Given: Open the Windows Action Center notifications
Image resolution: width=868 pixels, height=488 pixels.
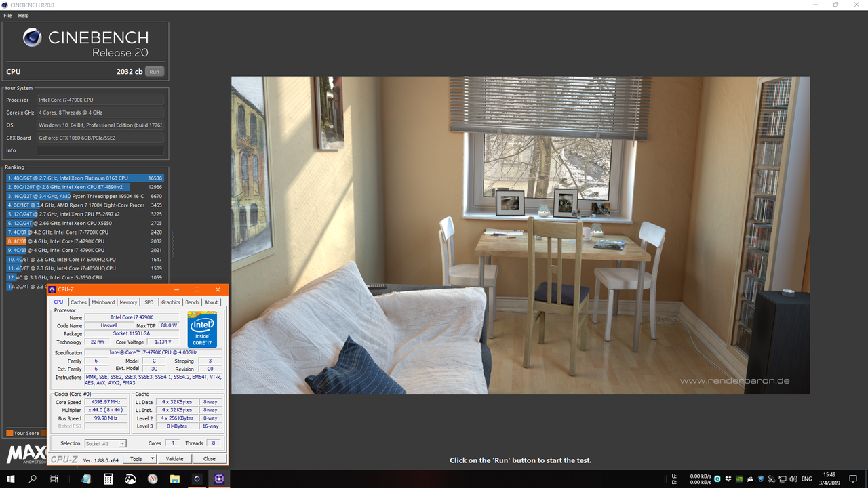Looking at the screenshot, I should pyautogui.click(x=853, y=479).
